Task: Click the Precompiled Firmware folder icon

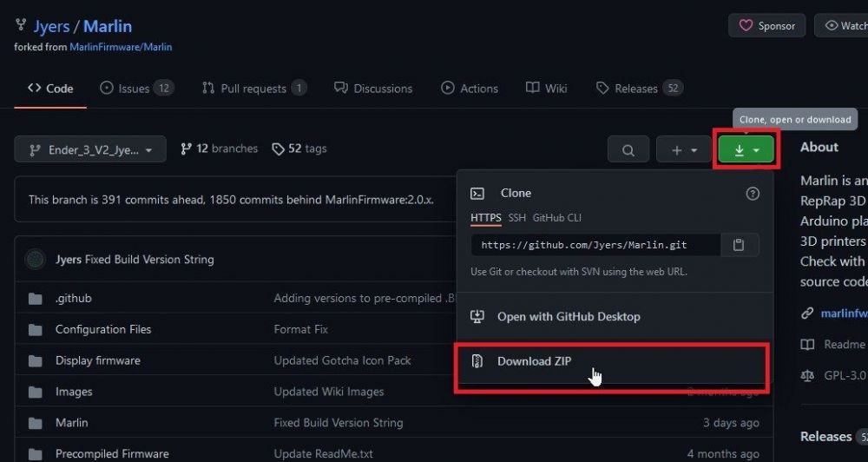Action: click(x=36, y=454)
